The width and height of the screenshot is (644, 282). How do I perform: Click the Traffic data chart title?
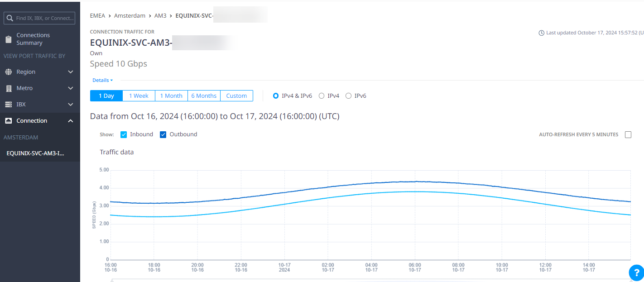tap(117, 152)
